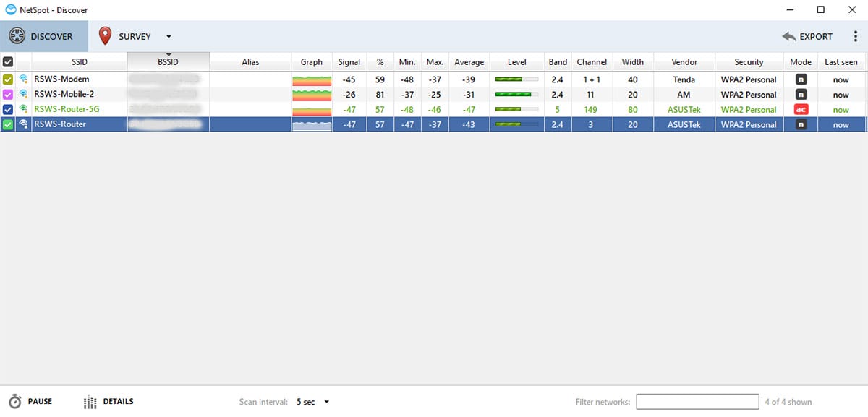Open the three-dot more options menu

coord(856,37)
